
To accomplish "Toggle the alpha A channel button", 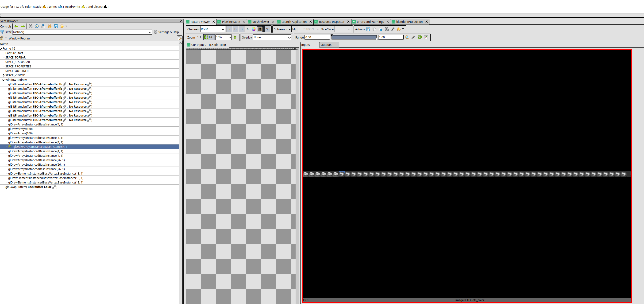I will click(x=247, y=29).
